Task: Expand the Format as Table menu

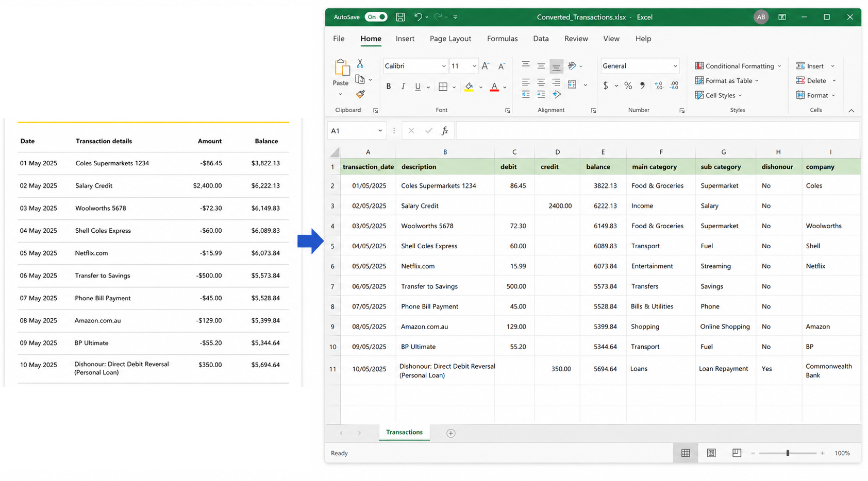Action: [x=727, y=80]
